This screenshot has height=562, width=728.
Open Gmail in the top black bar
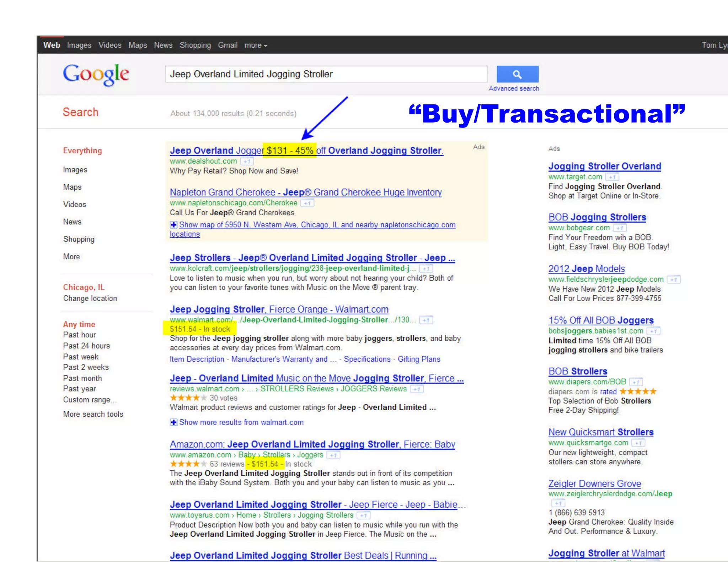(x=228, y=45)
